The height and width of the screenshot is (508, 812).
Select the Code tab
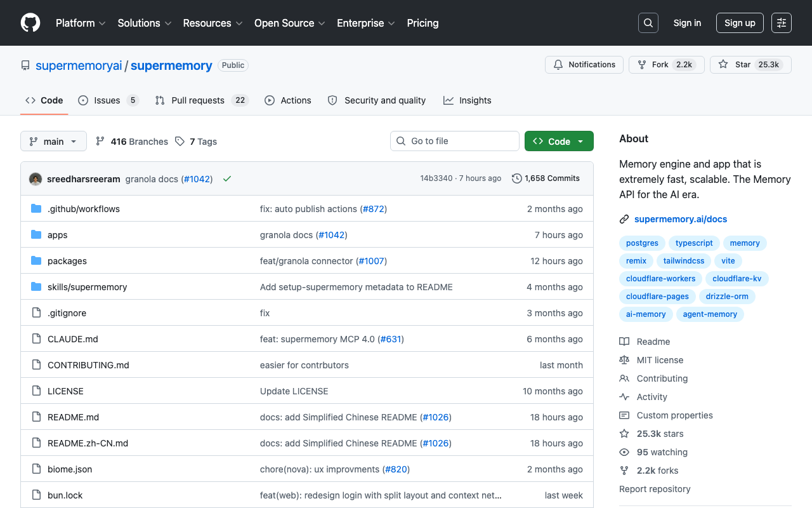(x=44, y=100)
